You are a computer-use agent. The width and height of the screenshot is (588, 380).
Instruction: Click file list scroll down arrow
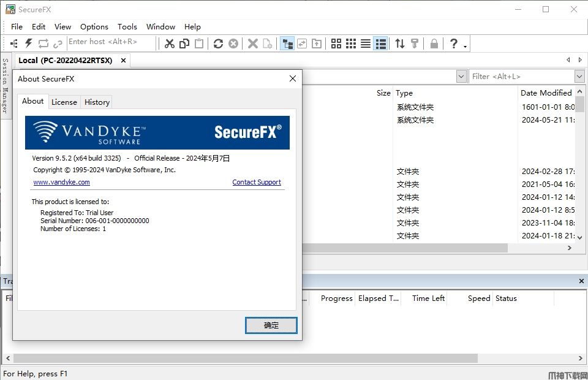coord(580,237)
